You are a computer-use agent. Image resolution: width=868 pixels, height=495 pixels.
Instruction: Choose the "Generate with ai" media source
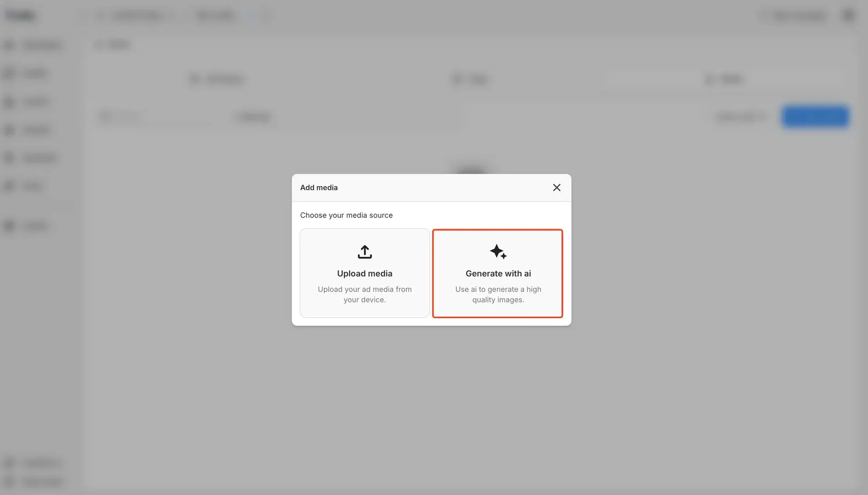point(497,273)
